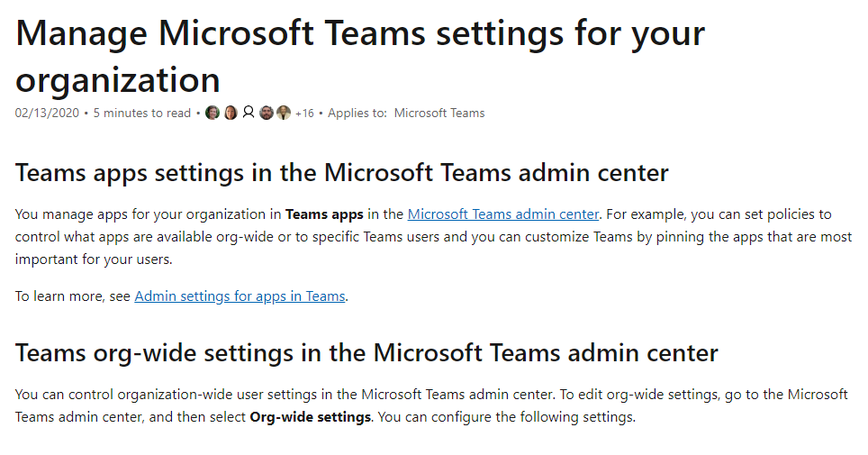The width and height of the screenshot is (868, 455).
Task: Click the 5 minutes to read label
Action: click(x=141, y=113)
